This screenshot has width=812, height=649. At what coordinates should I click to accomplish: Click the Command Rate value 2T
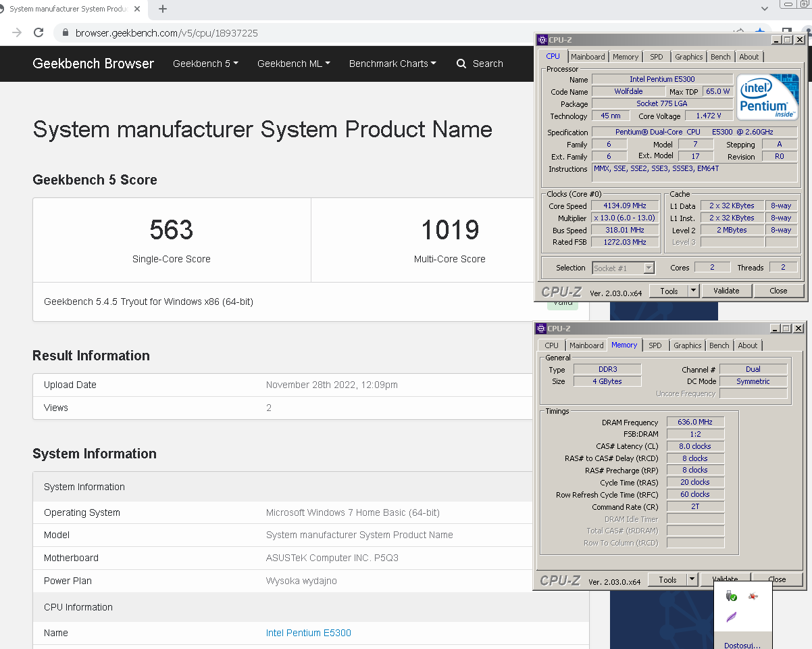[695, 506]
